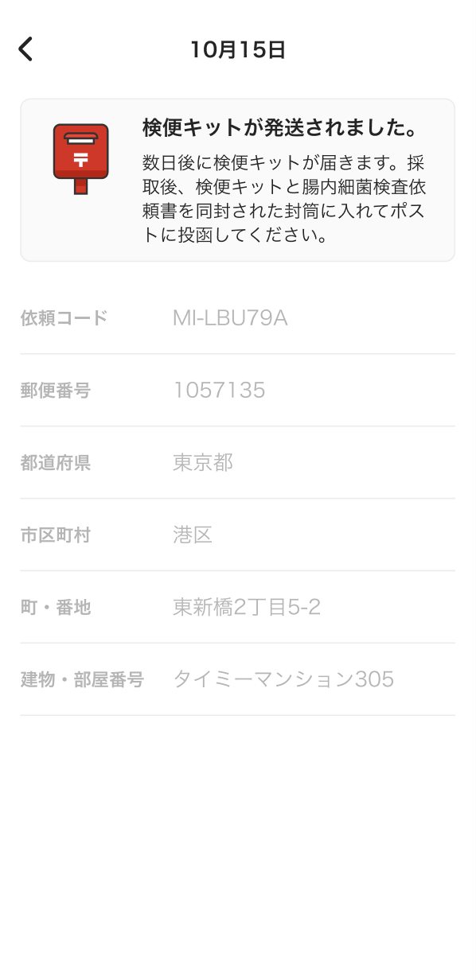Click the 町・番地 label
476x980 pixels.
point(56,608)
